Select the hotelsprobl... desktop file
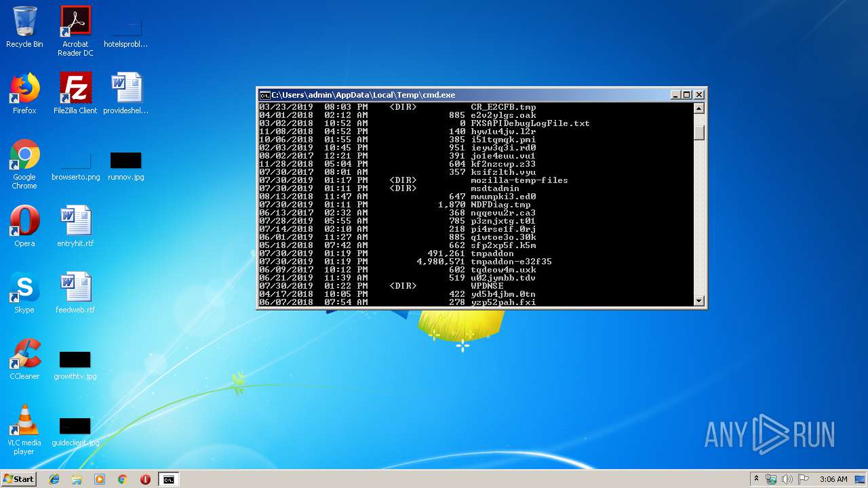868x488 pixels. tap(125, 31)
